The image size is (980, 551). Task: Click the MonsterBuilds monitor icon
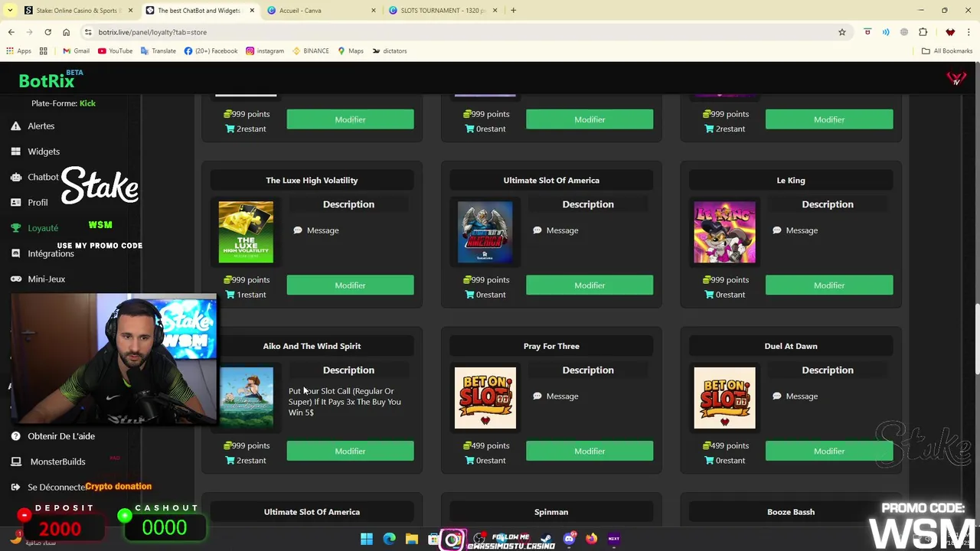click(x=15, y=461)
